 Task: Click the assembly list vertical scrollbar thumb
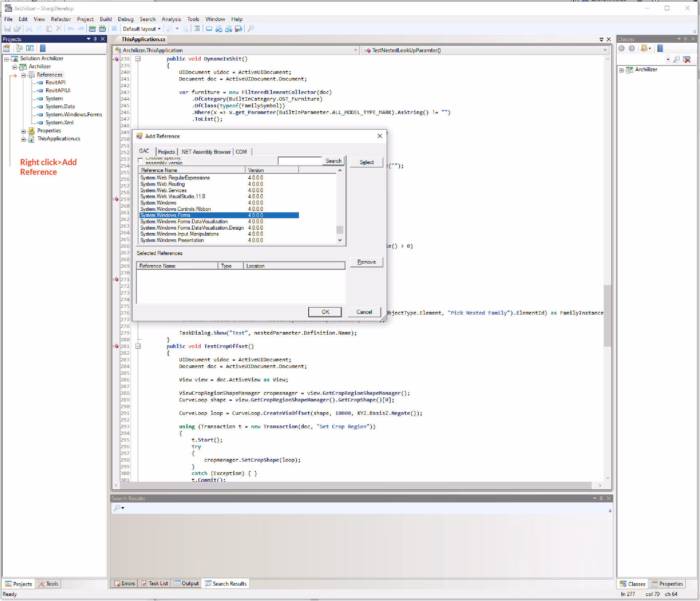[x=339, y=230]
